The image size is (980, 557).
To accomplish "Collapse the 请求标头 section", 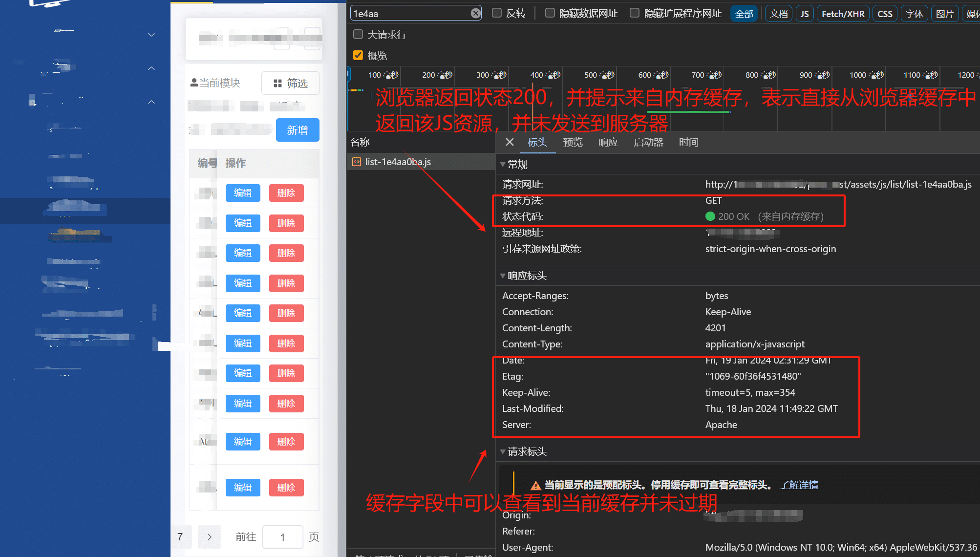I will point(503,451).
